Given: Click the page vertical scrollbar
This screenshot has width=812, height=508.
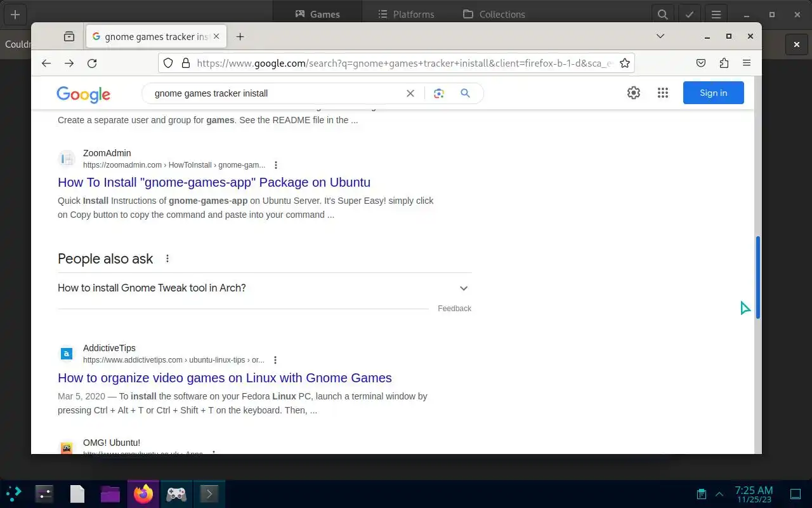Looking at the screenshot, I should pyautogui.click(x=757, y=277).
